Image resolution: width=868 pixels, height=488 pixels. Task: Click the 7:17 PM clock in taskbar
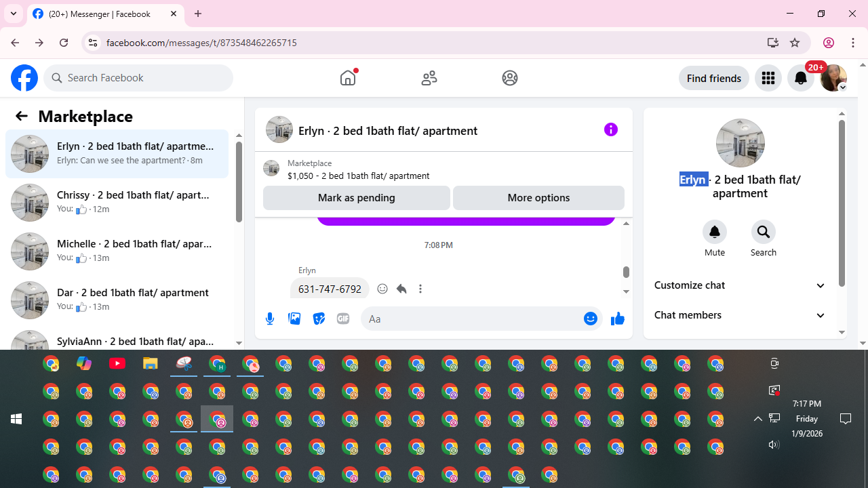point(807,404)
